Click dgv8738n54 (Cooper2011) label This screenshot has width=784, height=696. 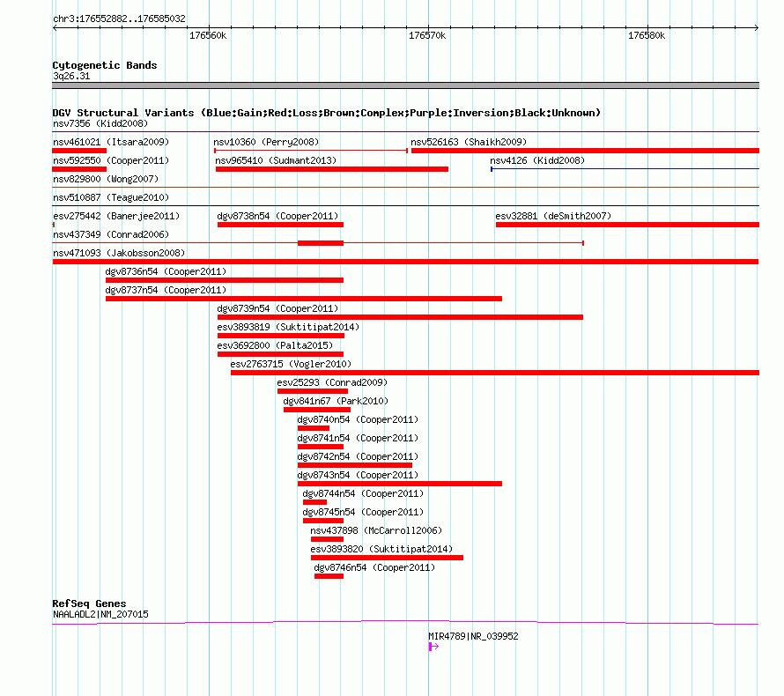pos(277,216)
